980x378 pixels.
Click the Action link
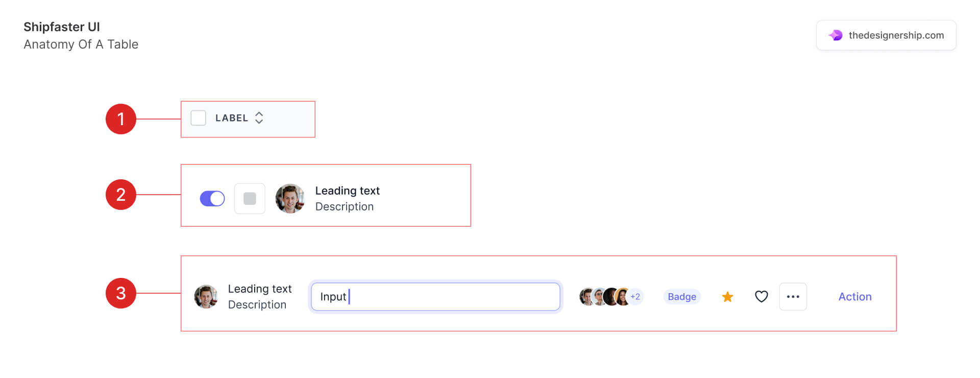coord(854,296)
